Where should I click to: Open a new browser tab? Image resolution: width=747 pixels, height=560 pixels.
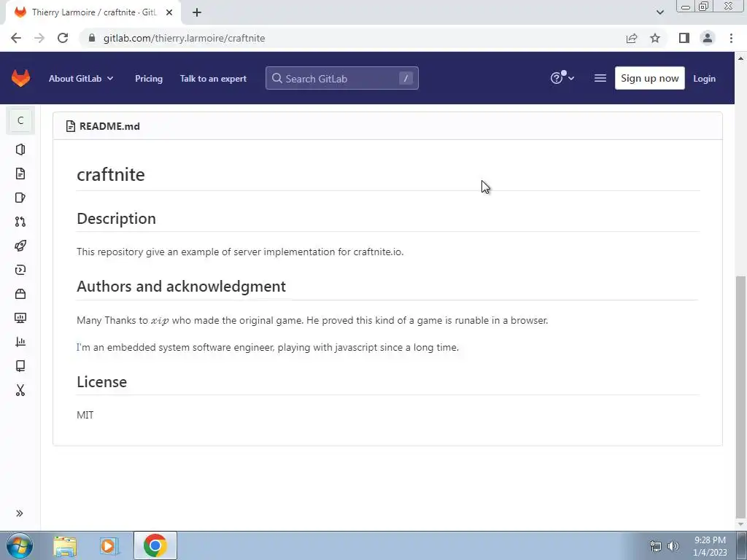click(x=197, y=12)
